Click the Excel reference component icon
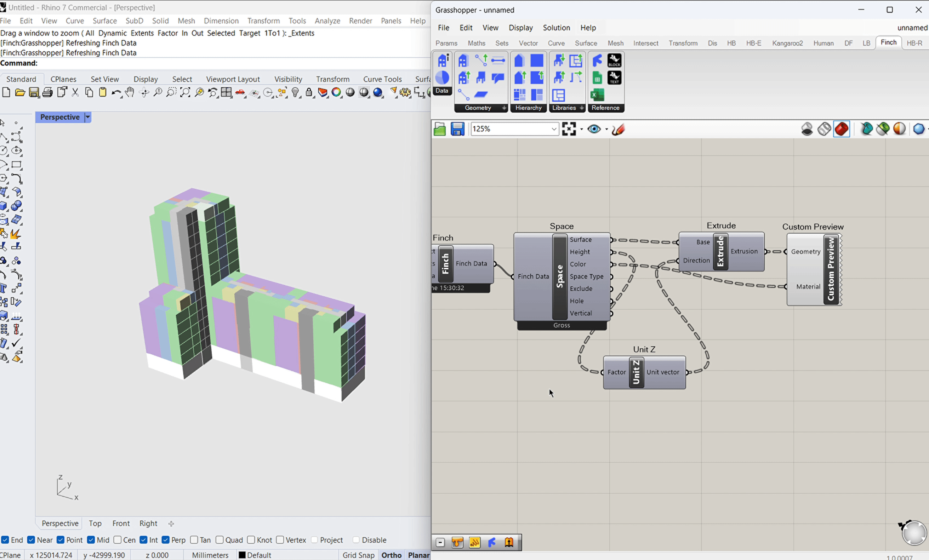929x560 pixels. (597, 95)
